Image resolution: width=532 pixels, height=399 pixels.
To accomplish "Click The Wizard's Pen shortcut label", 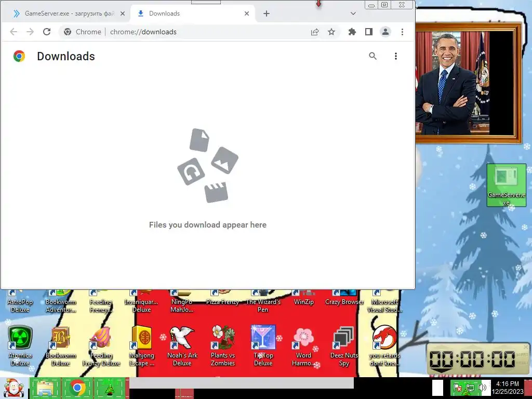I will click(263, 305).
